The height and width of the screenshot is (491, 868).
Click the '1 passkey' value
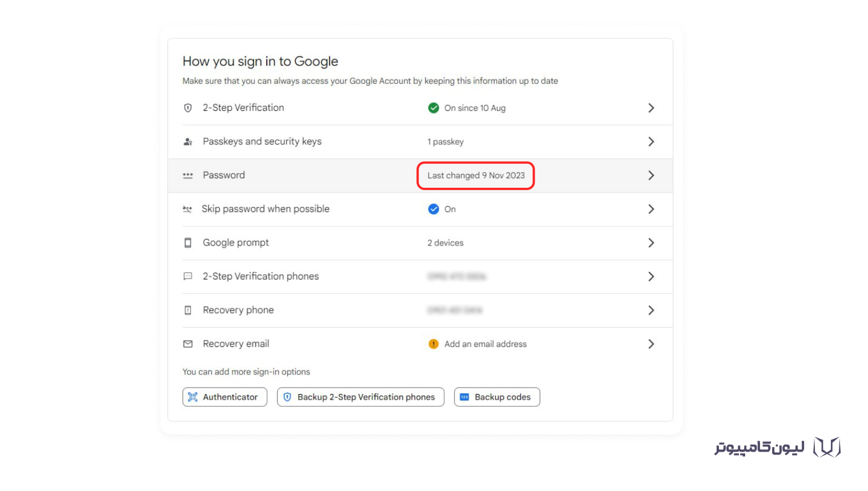(445, 142)
